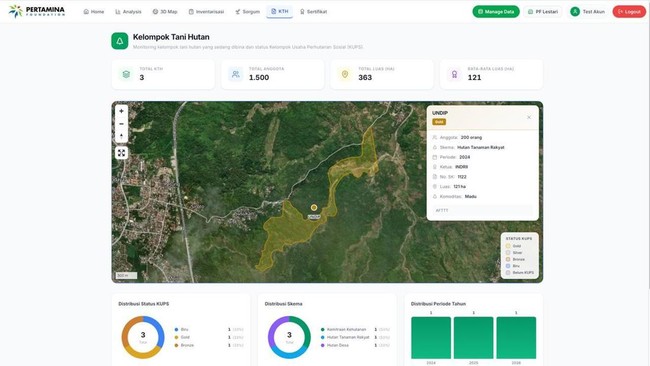Click the Total Anggota people icon

coord(235,74)
